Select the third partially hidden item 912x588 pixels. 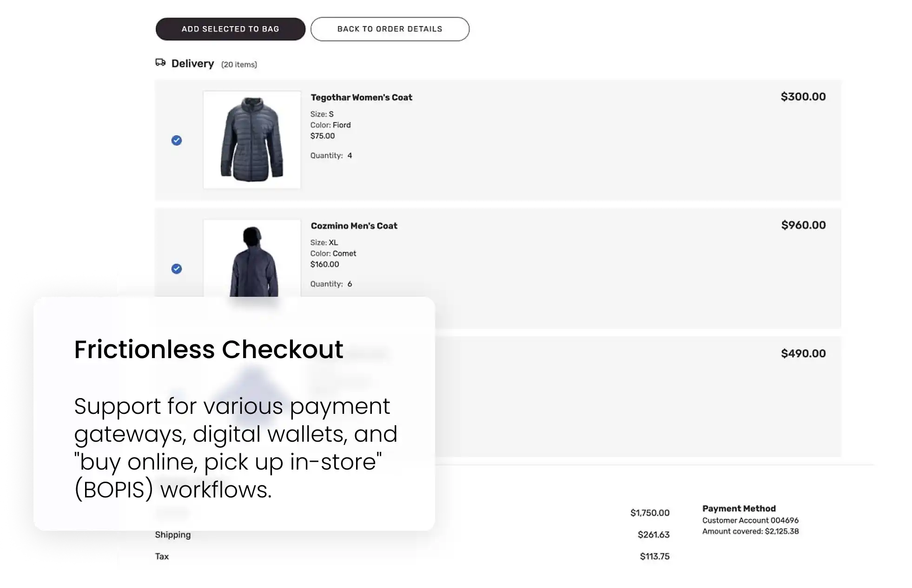(176, 397)
